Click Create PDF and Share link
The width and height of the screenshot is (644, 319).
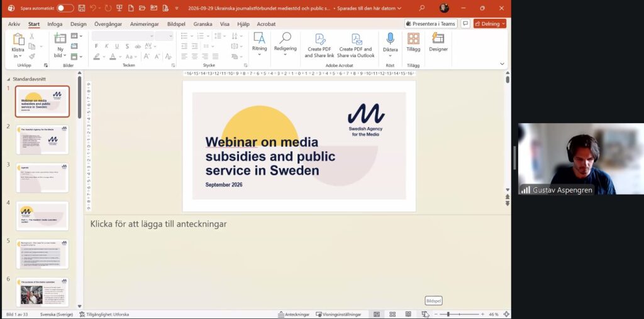pos(319,45)
